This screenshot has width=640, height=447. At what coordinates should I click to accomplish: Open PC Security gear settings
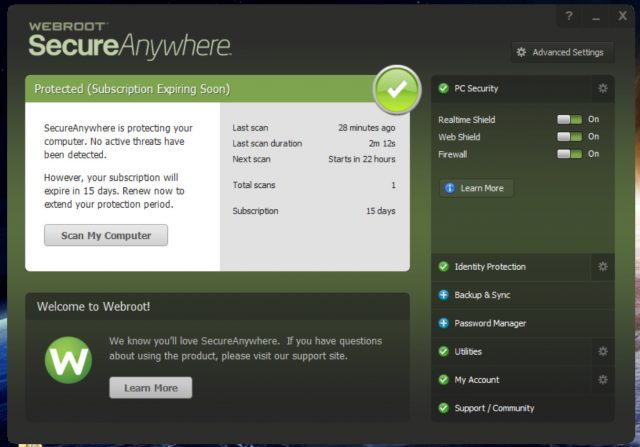602,88
